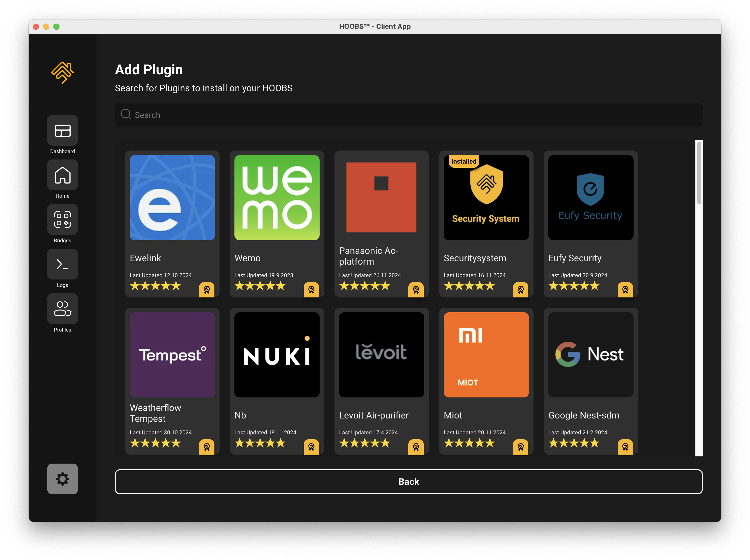Open the Bridges section

pos(62,220)
